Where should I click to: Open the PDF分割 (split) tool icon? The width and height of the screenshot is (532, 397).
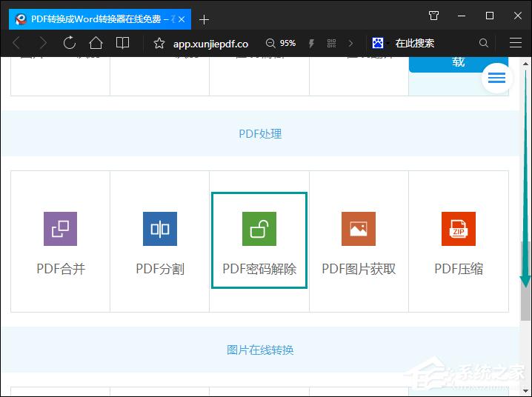pyautogui.click(x=160, y=229)
